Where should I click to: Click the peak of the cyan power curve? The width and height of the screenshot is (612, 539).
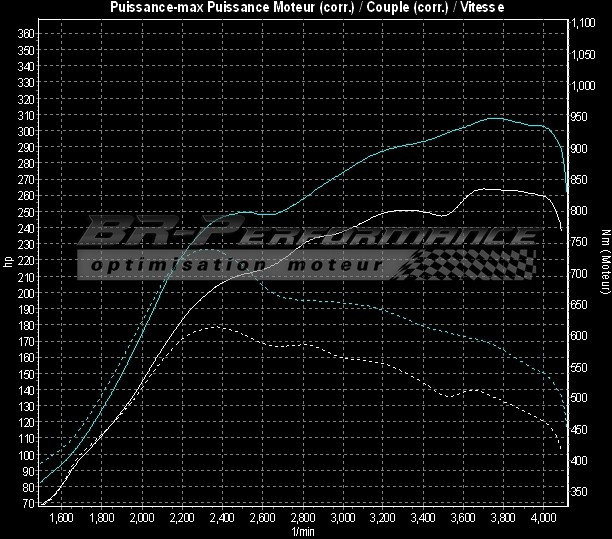pyautogui.click(x=492, y=118)
